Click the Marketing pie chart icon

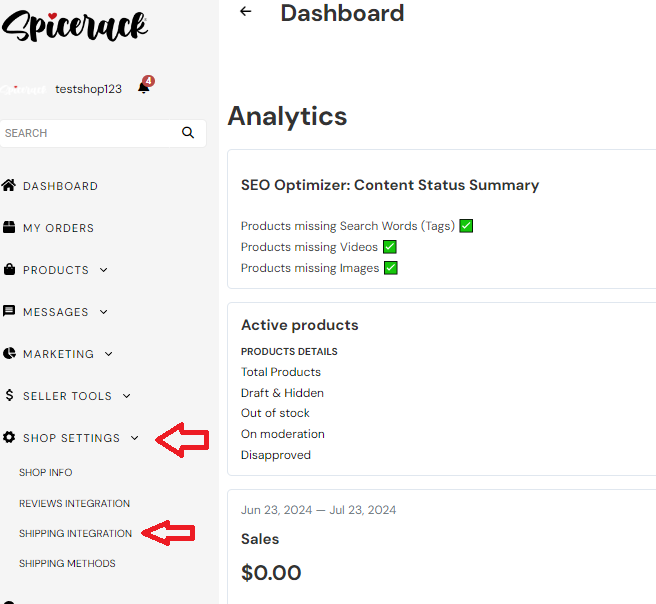click(x=9, y=354)
